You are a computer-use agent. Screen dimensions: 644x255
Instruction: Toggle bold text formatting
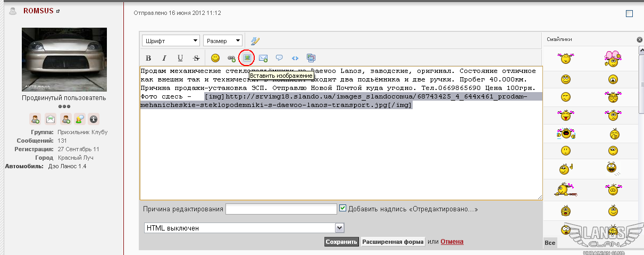(x=148, y=58)
